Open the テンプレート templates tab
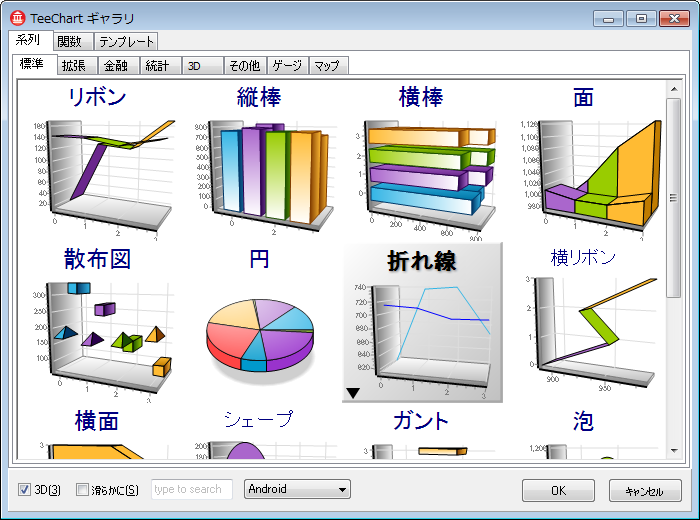700x520 pixels. (x=126, y=42)
